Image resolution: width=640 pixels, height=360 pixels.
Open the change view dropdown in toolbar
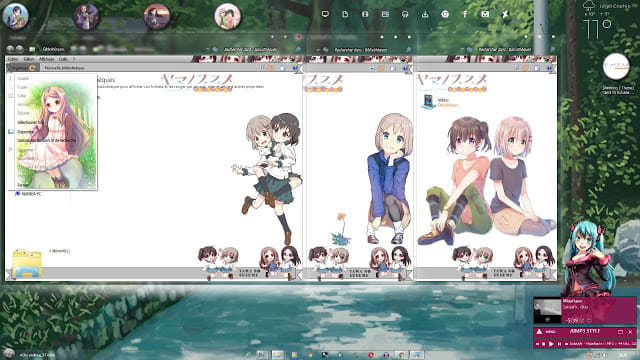point(270,68)
